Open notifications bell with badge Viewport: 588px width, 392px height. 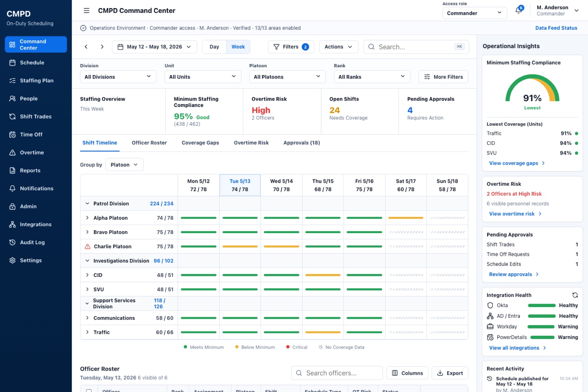click(x=519, y=10)
